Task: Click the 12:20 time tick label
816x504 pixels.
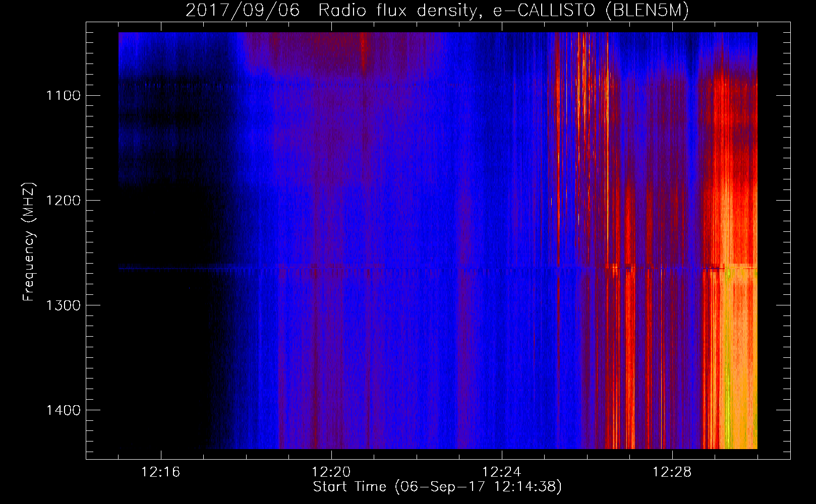Action: [x=331, y=472]
